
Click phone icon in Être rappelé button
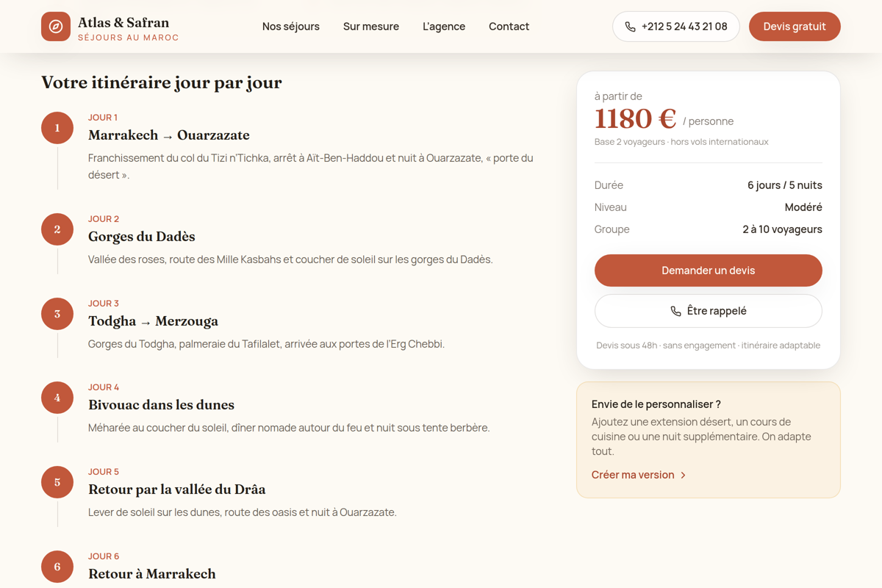click(675, 312)
